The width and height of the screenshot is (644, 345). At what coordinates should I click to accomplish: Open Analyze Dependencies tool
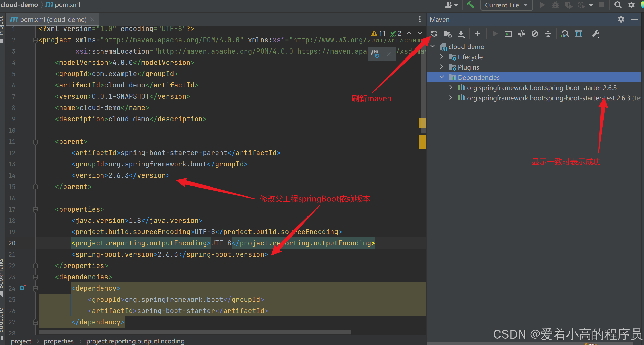point(565,34)
